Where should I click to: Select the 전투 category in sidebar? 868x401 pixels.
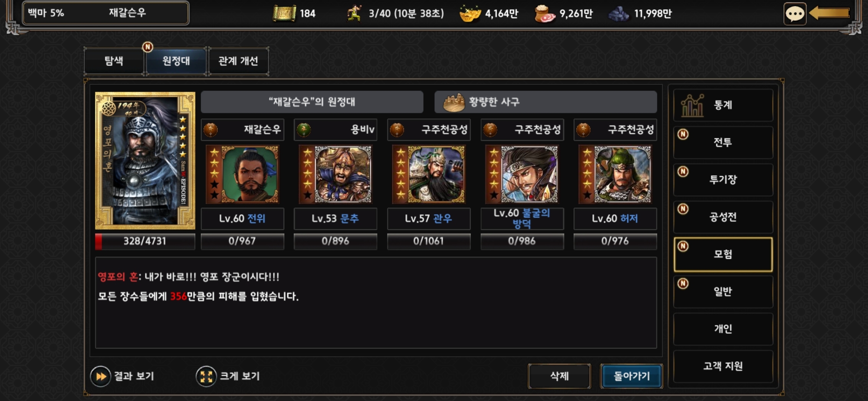723,143
